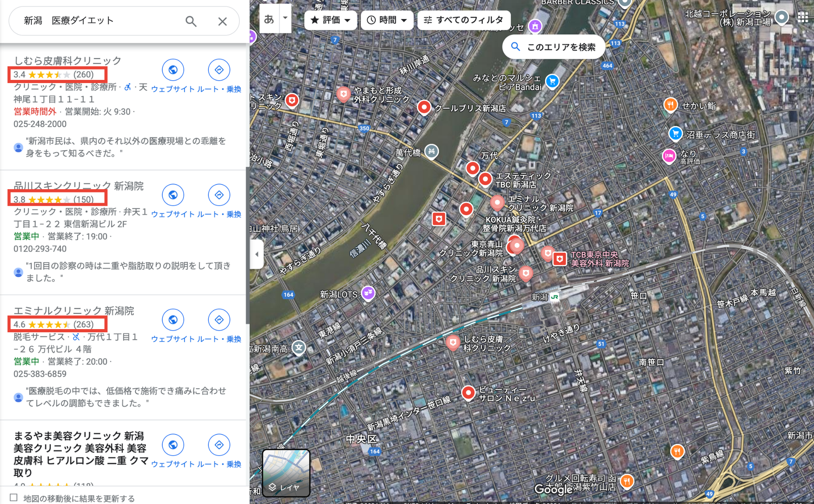Click 品川スキンクリニック 新潟院 map pin
The image size is (814, 504).
[526, 273]
